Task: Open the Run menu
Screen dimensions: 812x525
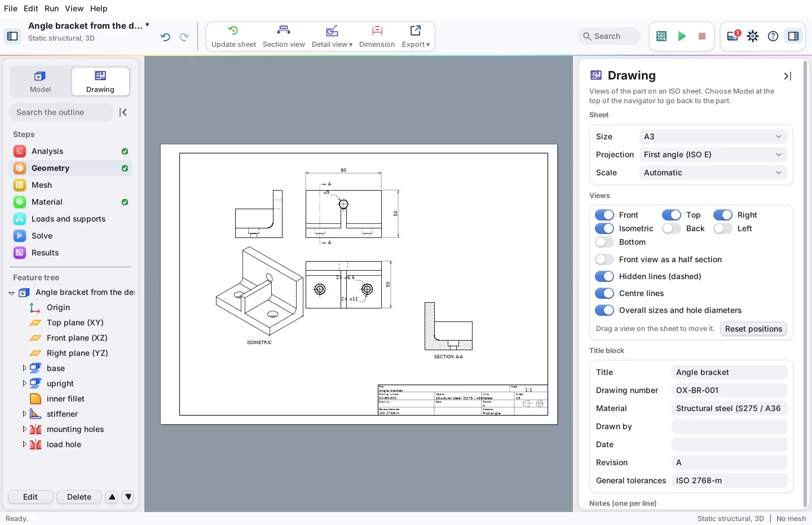Action: 51,8
